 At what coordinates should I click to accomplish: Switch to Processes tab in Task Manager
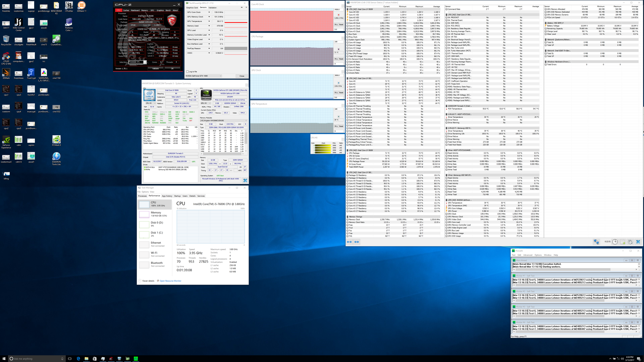tap(143, 196)
